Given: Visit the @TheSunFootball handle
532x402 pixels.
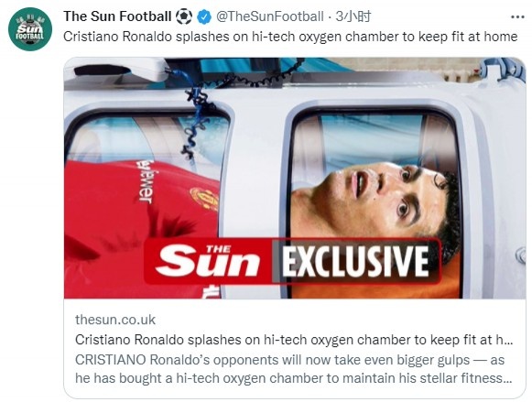Looking at the screenshot, I should coord(270,16).
